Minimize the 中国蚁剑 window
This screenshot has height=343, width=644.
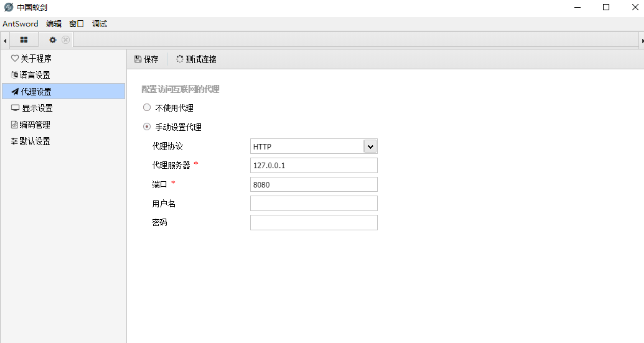[578, 7]
